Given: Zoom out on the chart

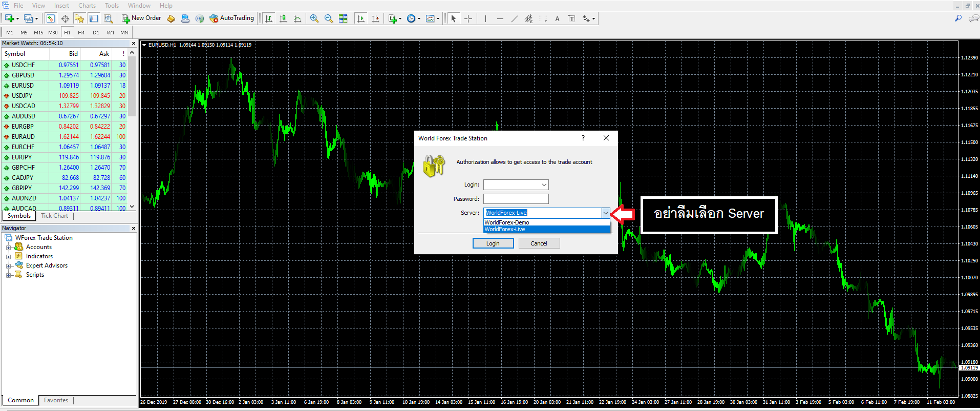Looking at the screenshot, I should click(329, 18).
